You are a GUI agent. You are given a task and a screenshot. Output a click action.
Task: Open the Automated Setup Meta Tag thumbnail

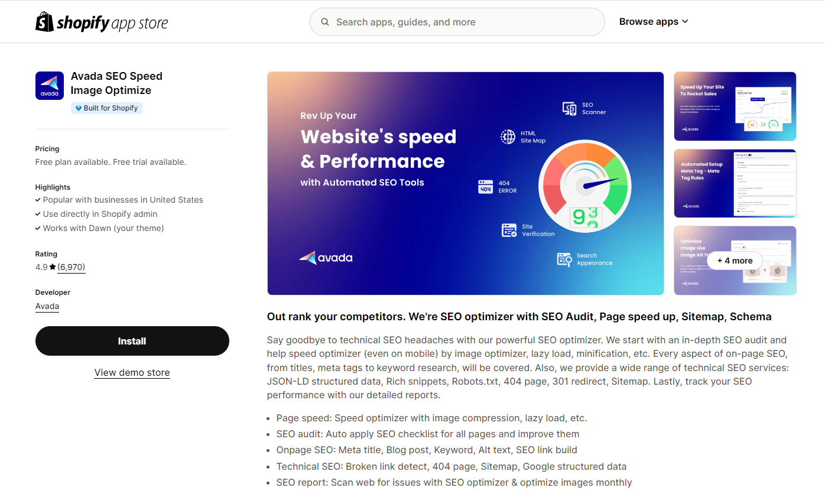[x=735, y=183]
